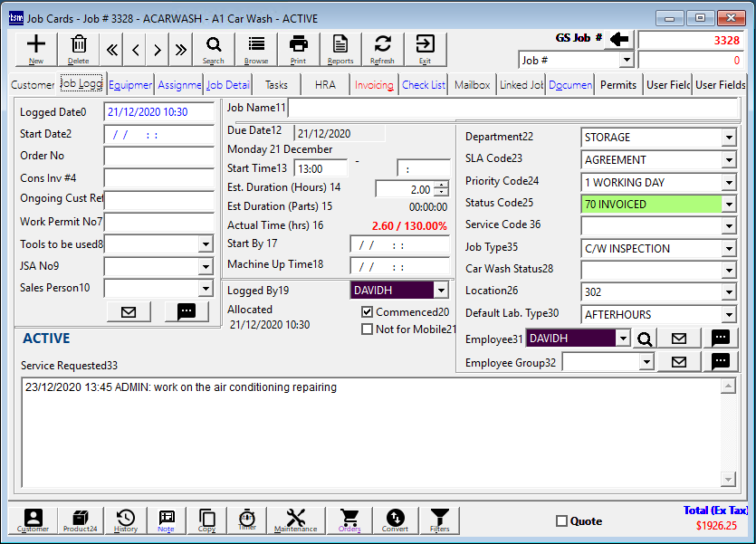Image resolution: width=756 pixels, height=544 pixels.
Task: Click the Print icon in toolbar
Action: click(x=298, y=49)
